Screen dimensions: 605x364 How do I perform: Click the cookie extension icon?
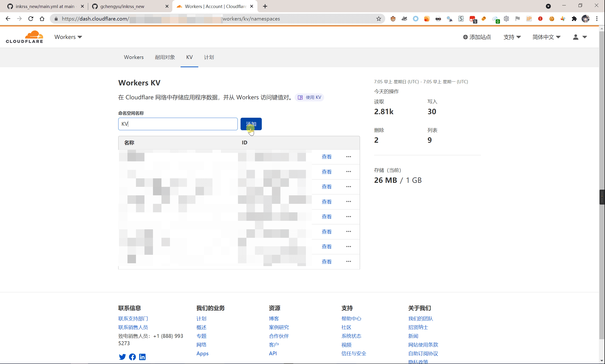tap(551, 19)
